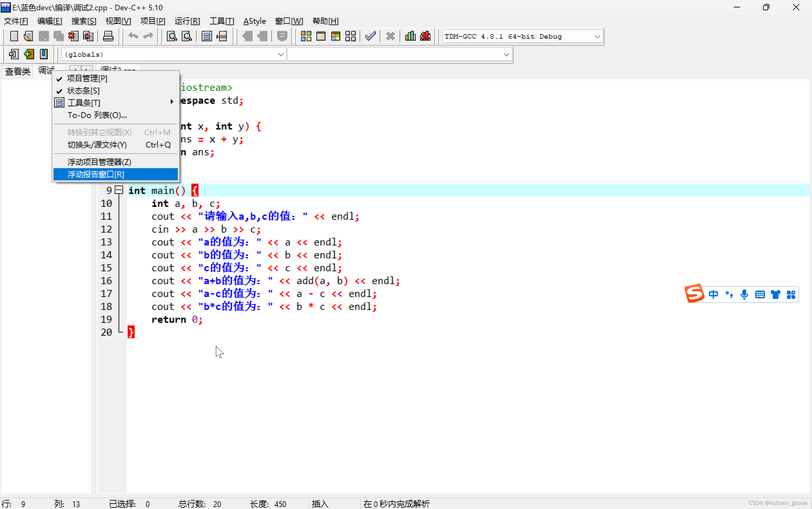Click the Find magnifier toolbar icon

pos(172,36)
